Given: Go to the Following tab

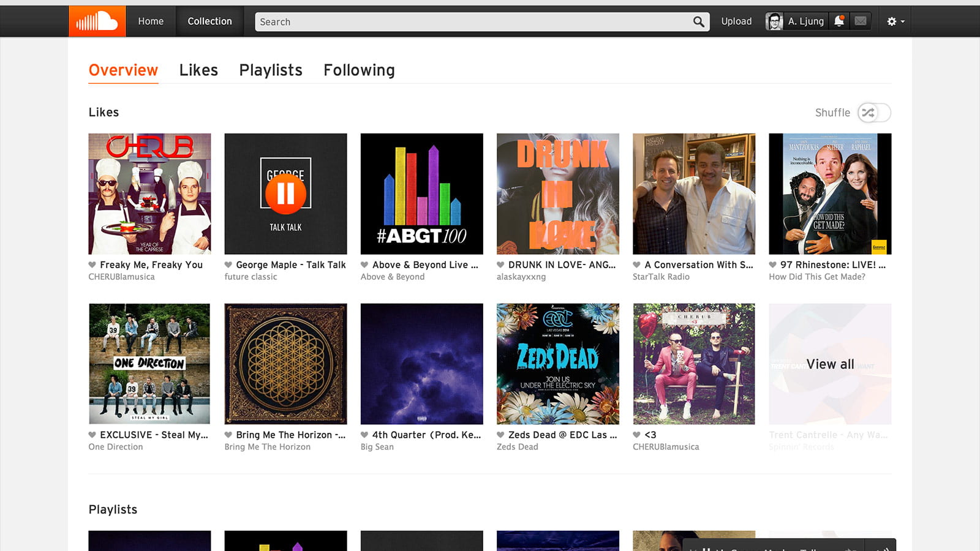Looking at the screenshot, I should 359,70.
